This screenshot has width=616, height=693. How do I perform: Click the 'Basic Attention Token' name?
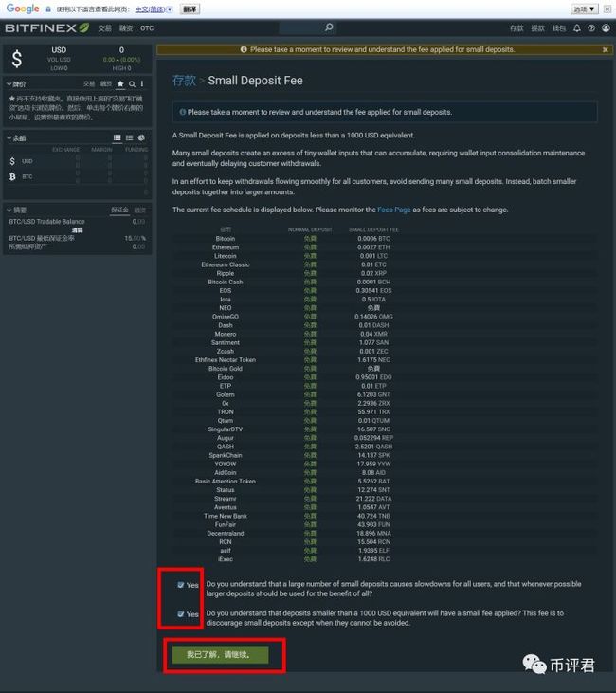tap(226, 482)
